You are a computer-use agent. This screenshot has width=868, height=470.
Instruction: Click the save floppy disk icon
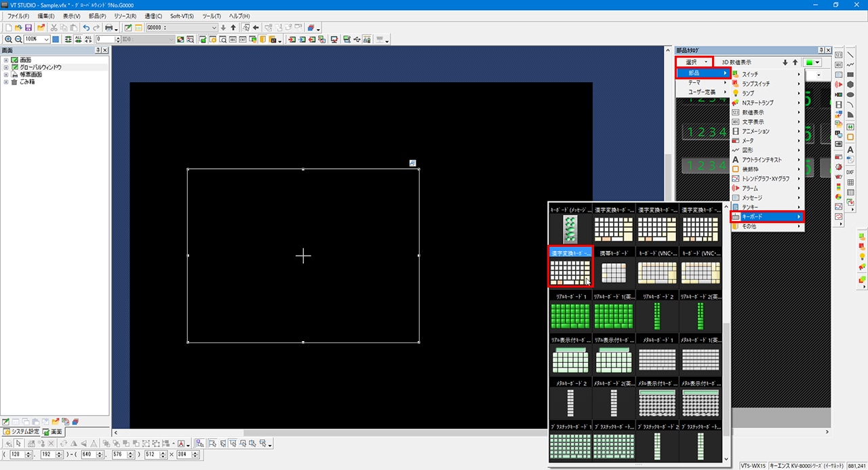tap(28, 28)
